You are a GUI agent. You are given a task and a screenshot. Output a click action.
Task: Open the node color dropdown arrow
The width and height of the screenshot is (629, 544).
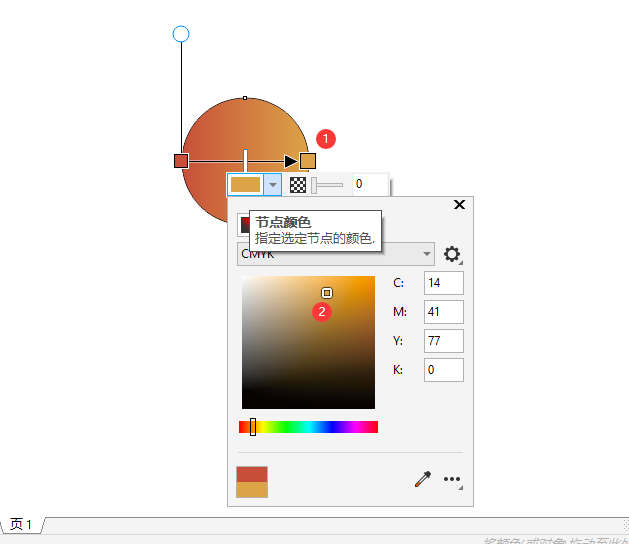coord(273,185)
